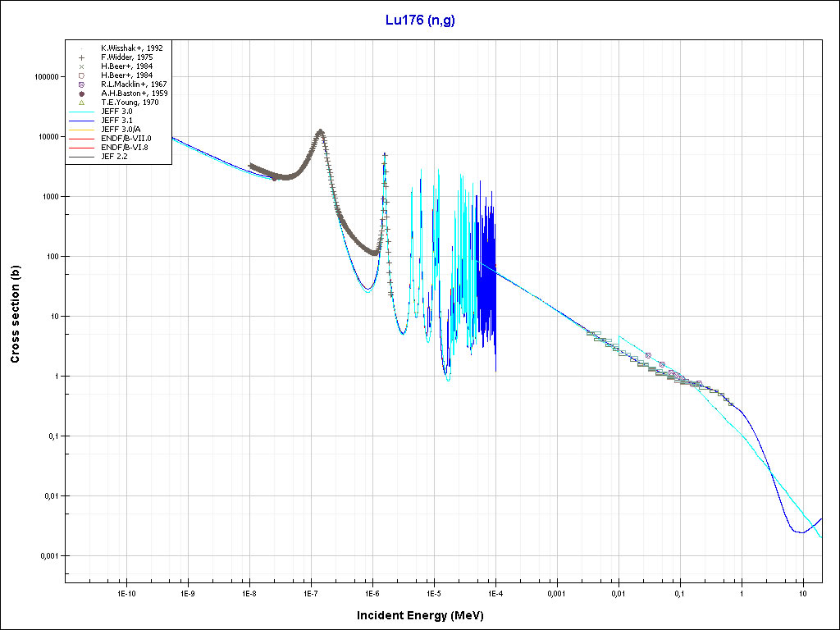Select the filled dot marker for A.H.Baston+, 1959
Viewport: 840px width, 630px height.
(82, 94)
